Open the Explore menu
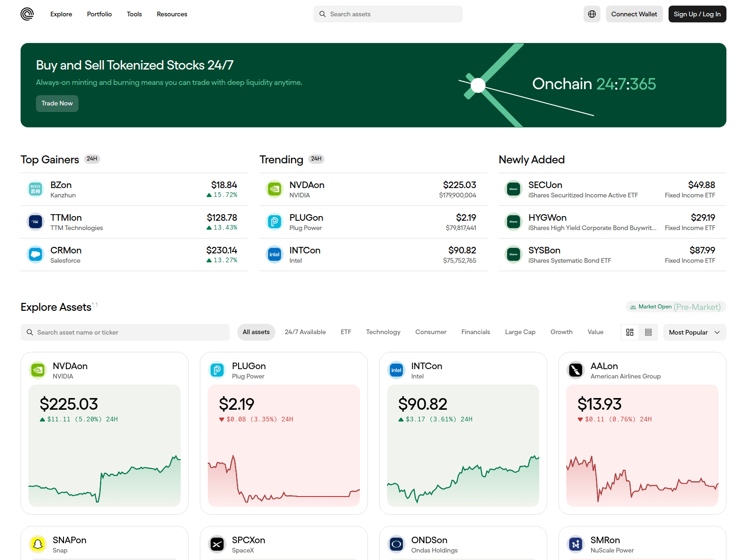The height and width of the screenshot is (560, 747). [61, 14]
